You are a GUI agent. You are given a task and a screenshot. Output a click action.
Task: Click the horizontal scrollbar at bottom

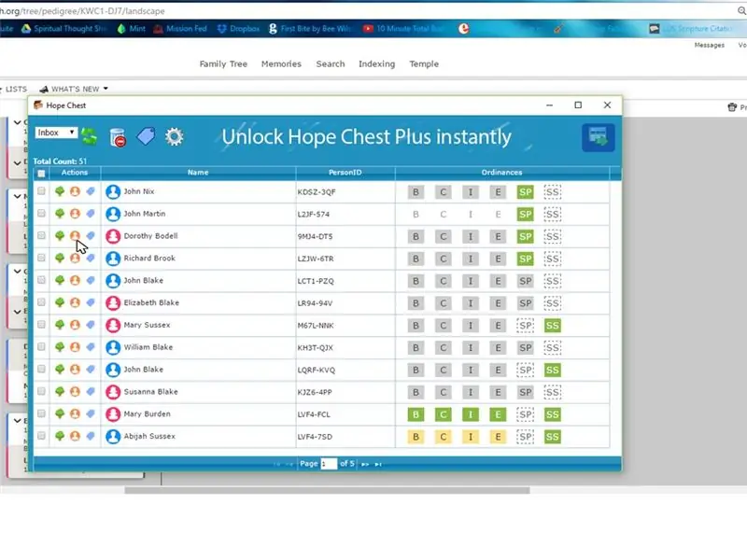327,491
